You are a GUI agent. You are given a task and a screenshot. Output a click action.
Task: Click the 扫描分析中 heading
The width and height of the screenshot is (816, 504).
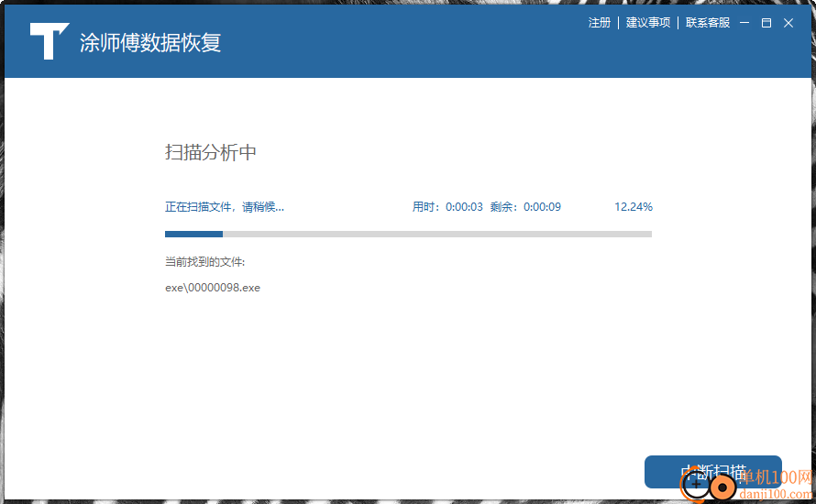tap(210, 152)
